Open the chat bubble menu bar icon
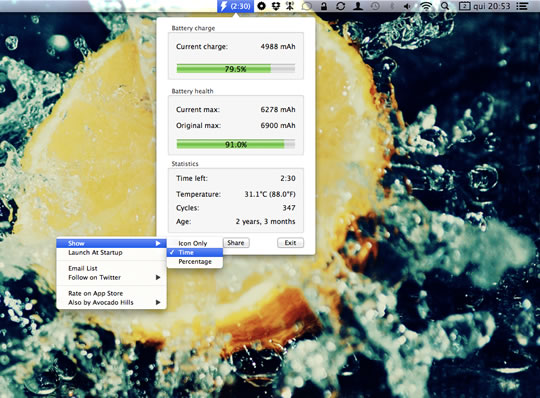This screenshot has width=540, height=398. [307, 6]
